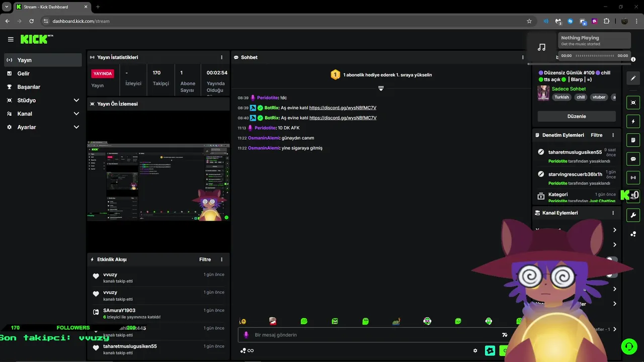Open a new browser tab
The width and height of the screenshot is (644, 362).
(x=98, y=7)
